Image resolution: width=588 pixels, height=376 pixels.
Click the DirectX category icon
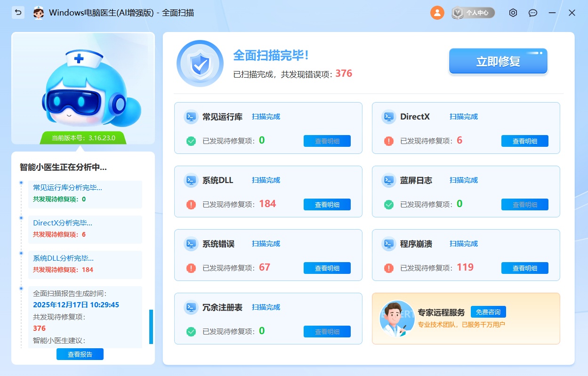(388, 117)
